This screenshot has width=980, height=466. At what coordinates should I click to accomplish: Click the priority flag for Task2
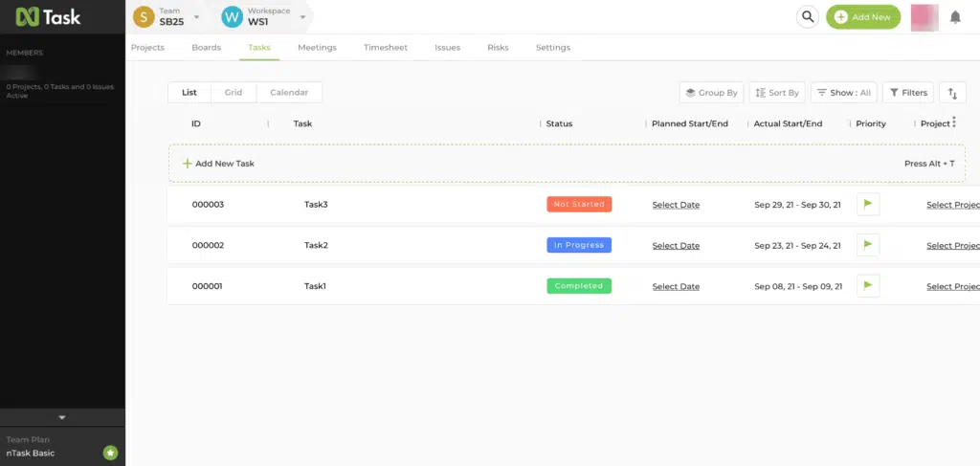coord(868,245)
